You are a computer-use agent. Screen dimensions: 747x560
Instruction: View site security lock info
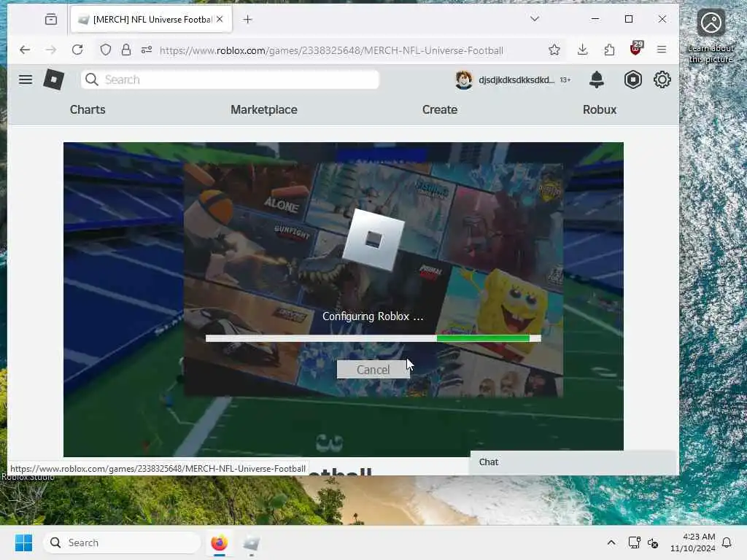click(x=125, y=50)
